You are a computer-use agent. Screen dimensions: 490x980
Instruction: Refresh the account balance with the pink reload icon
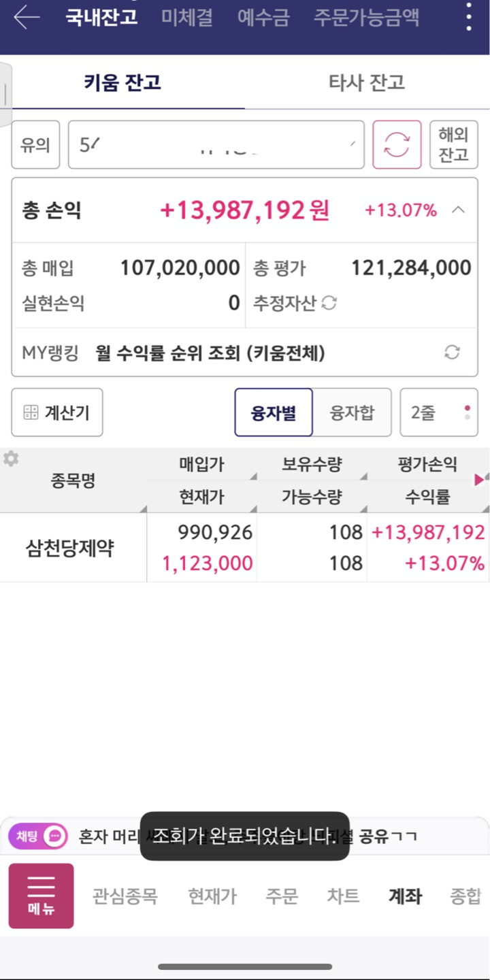tap(397, 145)
